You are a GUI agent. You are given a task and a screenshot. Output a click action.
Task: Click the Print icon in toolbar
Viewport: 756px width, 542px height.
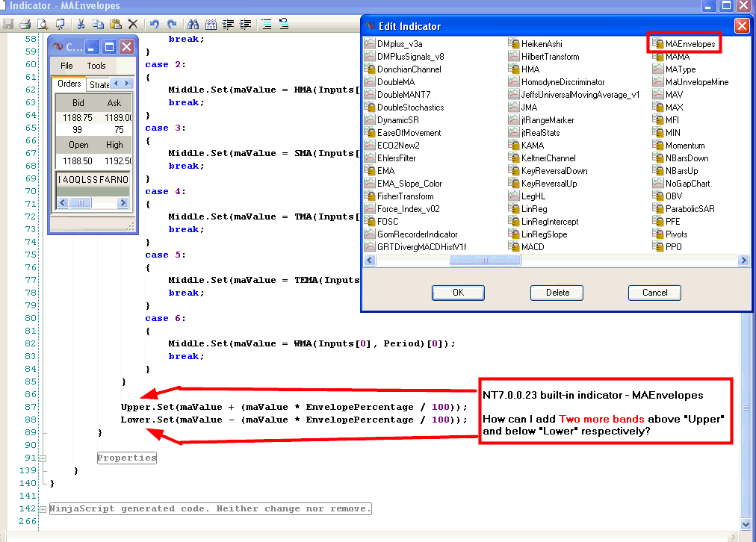[x=25, y=24]
